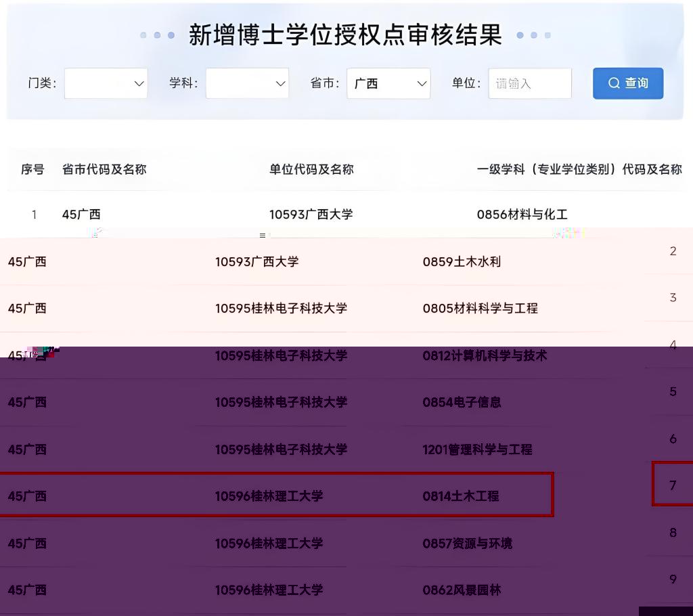Screen dimensions: 693x616
Task: Click row number 8 in the table
Action: coord(673,533)
